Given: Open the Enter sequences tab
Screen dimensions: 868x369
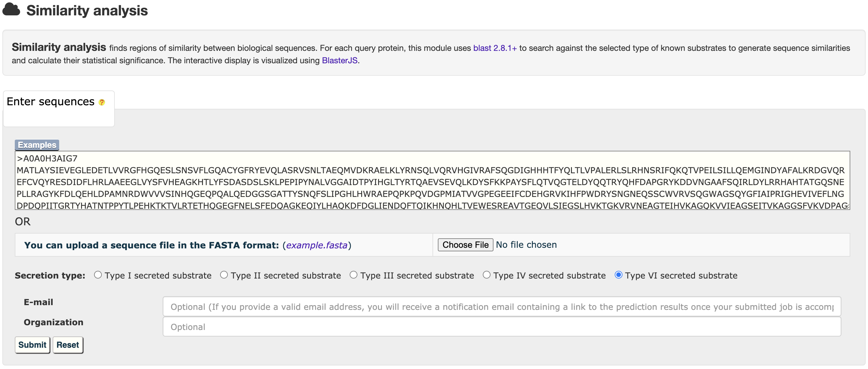Looking at the screenshot, I should tap(51, 102).
